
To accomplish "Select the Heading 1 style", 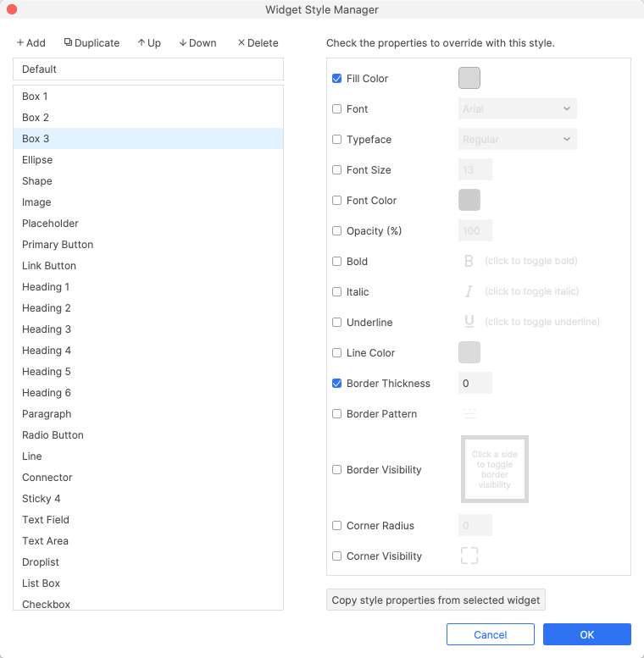I will 148,286.
